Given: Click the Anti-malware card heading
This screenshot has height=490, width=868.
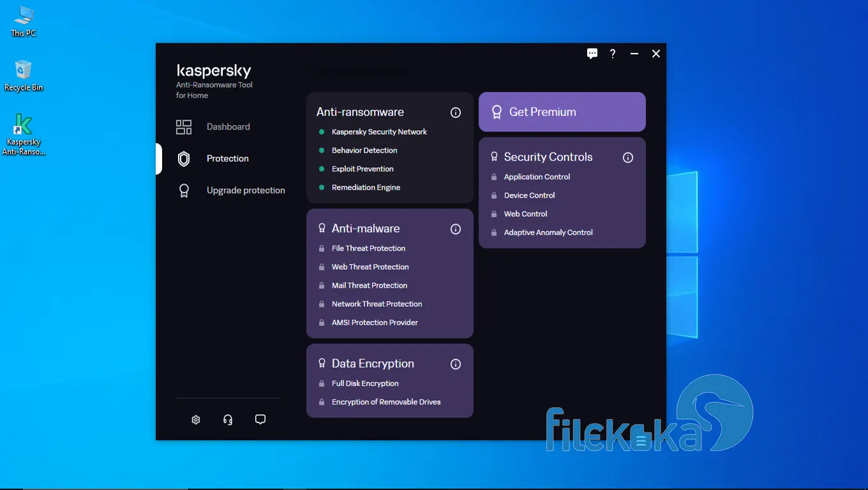Looking at the screenshot, I should coord(366,229).
